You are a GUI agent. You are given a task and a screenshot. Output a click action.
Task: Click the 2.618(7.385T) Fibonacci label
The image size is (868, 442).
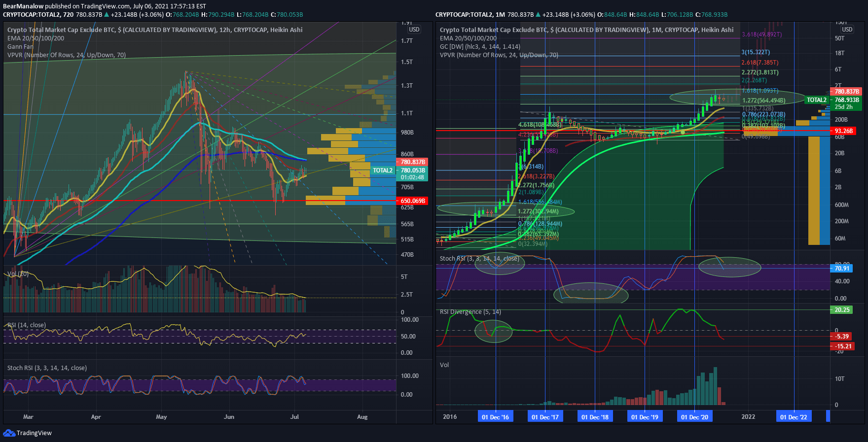pos(760,63)
